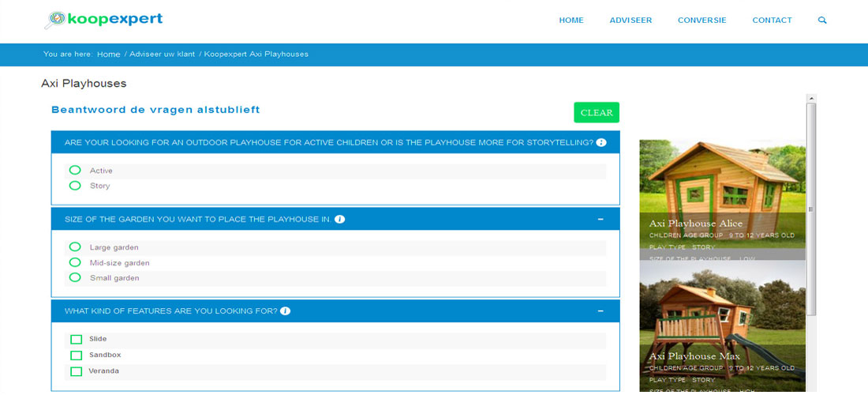Choose Large garden option
The width and height of the screenshot is (868, 395).
[75, 246]
